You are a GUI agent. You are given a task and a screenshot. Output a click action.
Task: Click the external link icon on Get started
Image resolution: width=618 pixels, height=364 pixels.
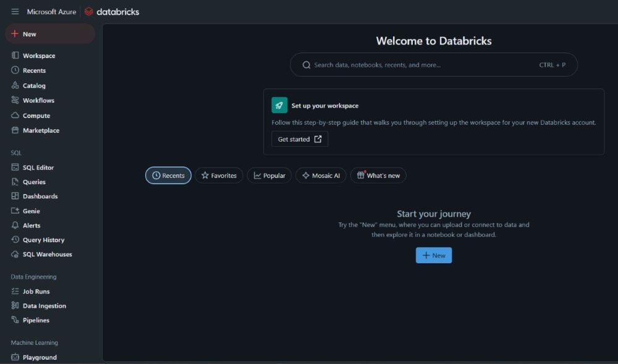[x=318, y=139]
